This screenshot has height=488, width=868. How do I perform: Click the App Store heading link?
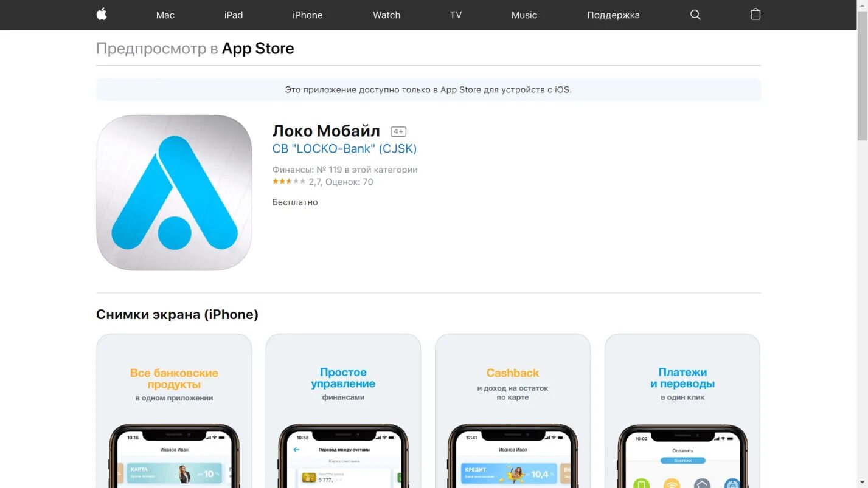[x=258, y=49]
